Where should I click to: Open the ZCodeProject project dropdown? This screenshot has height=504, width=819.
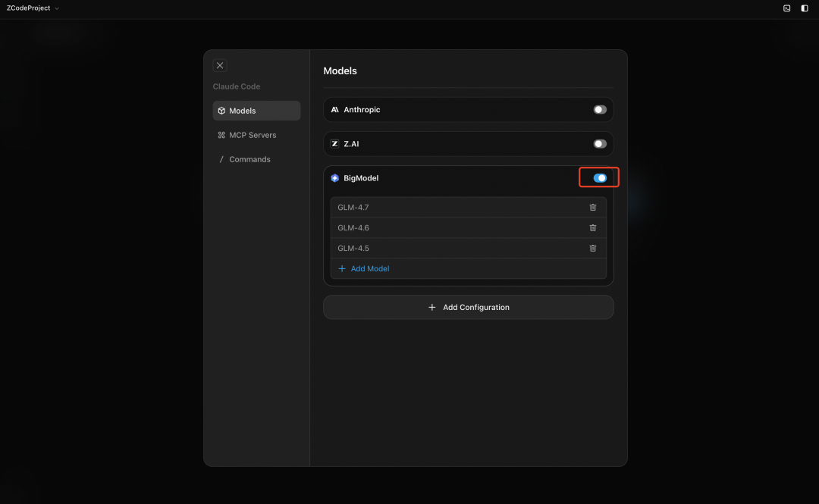33,8
